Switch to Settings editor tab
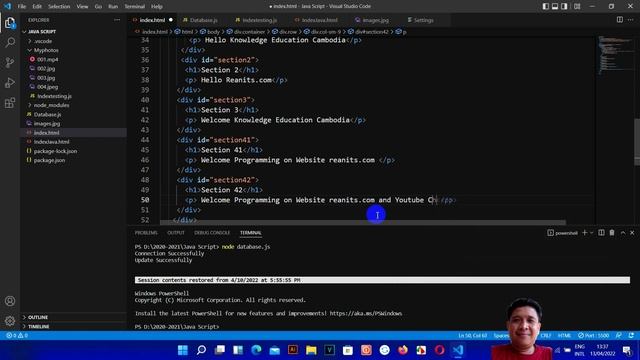The image size is (640, 360). point(423,20)
